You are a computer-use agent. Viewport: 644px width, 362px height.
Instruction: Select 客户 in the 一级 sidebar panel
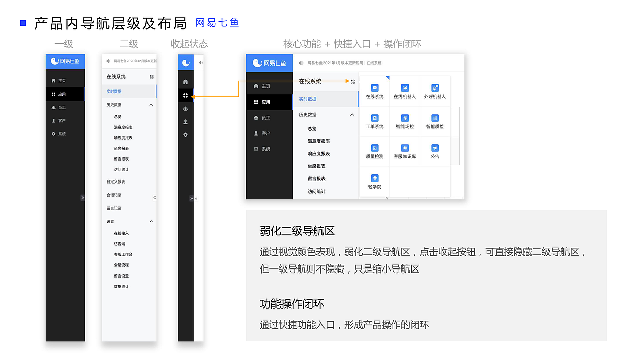tap(65, 121)
